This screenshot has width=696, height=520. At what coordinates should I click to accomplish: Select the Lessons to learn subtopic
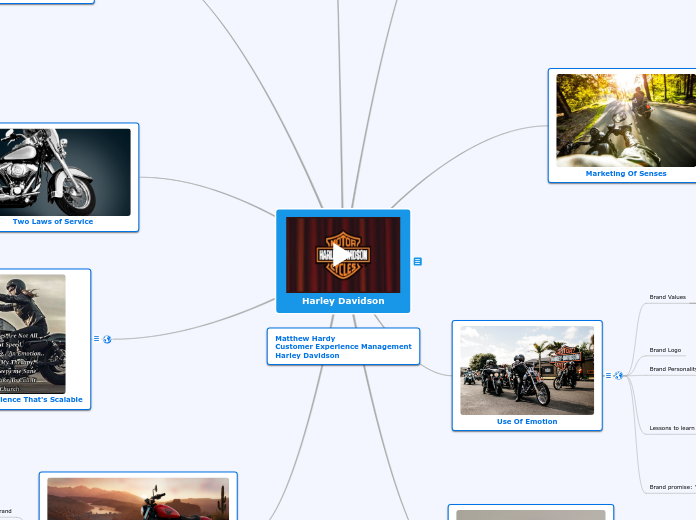tap(672, 428)
